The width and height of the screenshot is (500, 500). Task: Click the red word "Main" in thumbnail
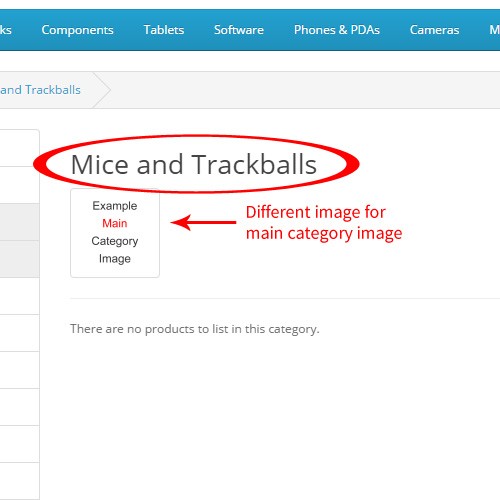point(115,223)
